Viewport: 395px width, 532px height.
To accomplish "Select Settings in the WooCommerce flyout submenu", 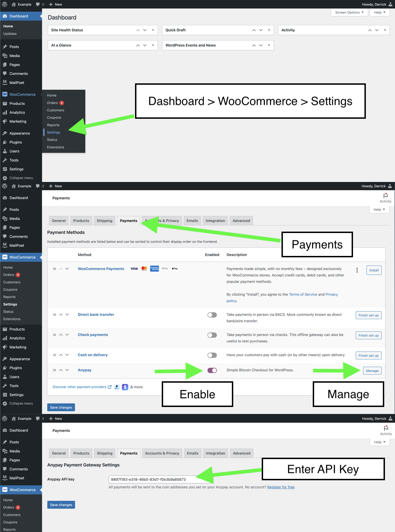I will [53, 132].
